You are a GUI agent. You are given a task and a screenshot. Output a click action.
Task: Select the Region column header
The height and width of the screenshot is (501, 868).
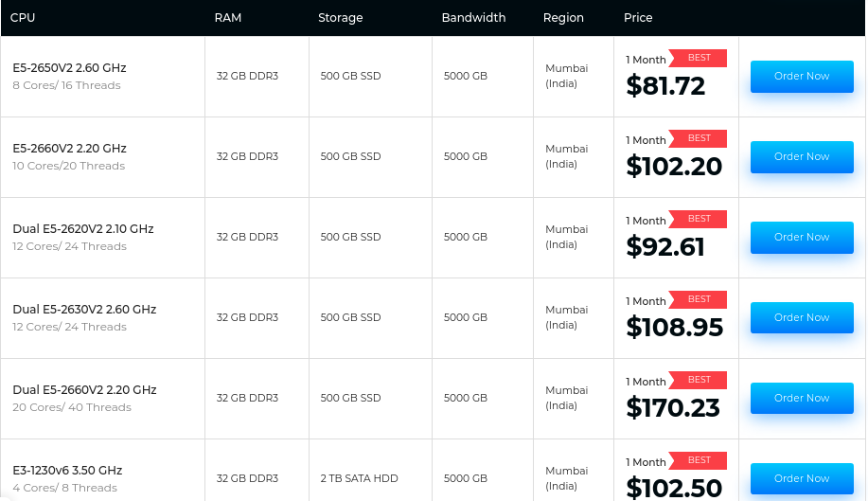563,18
